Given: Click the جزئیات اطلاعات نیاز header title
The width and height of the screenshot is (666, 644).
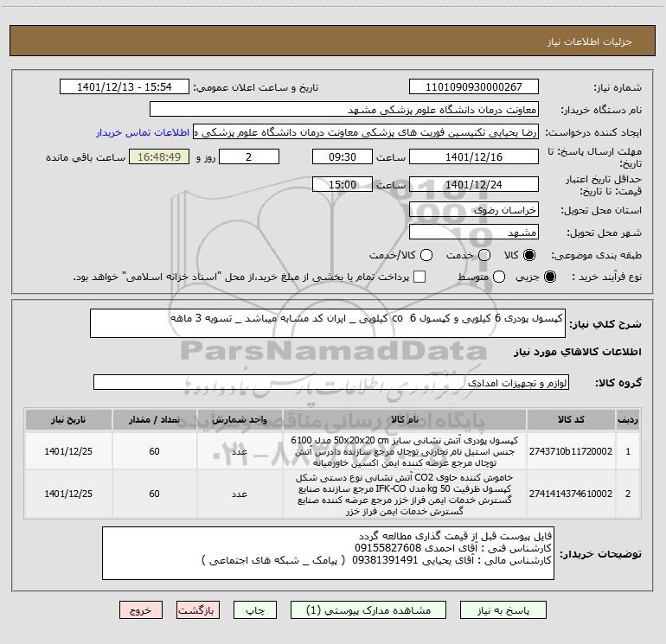Looking at the screenshot, I should coord(590,41).
